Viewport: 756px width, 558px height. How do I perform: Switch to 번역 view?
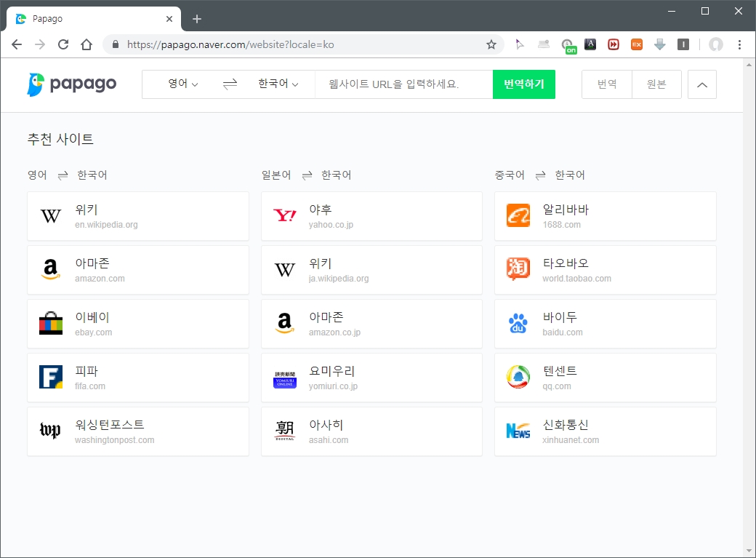[607, 84]
